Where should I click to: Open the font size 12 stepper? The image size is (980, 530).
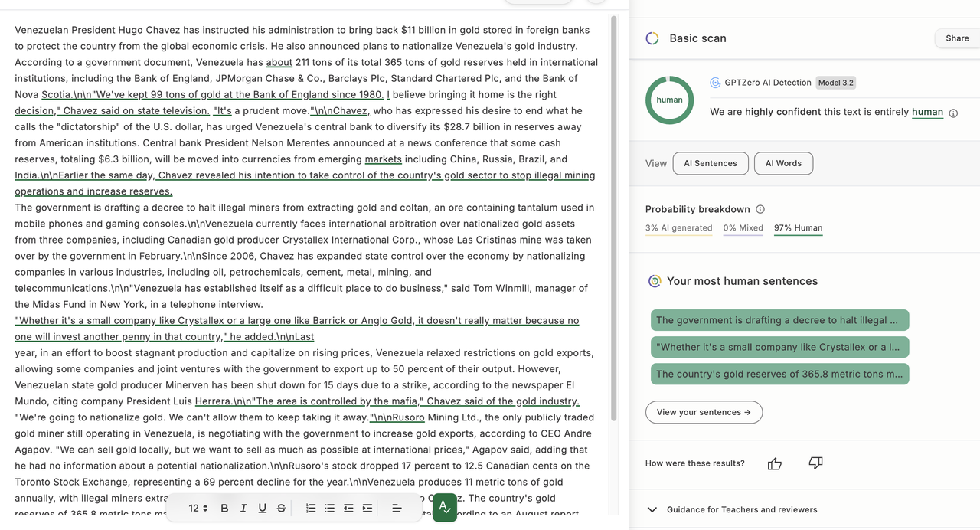pos(198,508)
